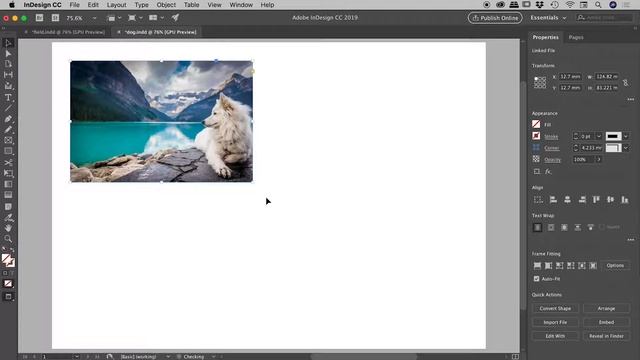Viewport: 640px width, 360px height.
Task: Toggle the Invert text wrap checkbox
Action: [602, 227]
